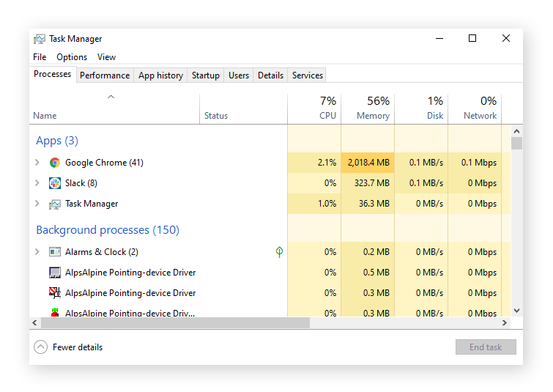This screenshot has height=392, width=553.
Task: Open the Startup tab
Action: [x=205, y=75]
